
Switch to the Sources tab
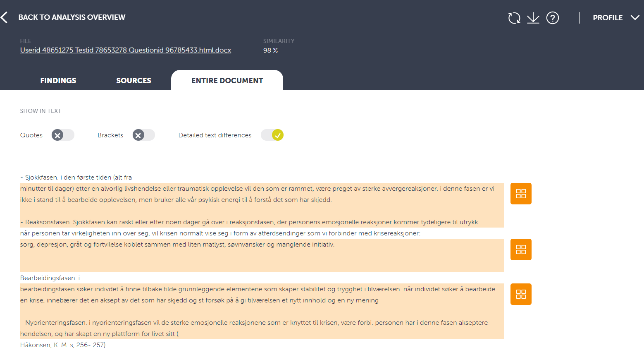[x=134, y=81]
